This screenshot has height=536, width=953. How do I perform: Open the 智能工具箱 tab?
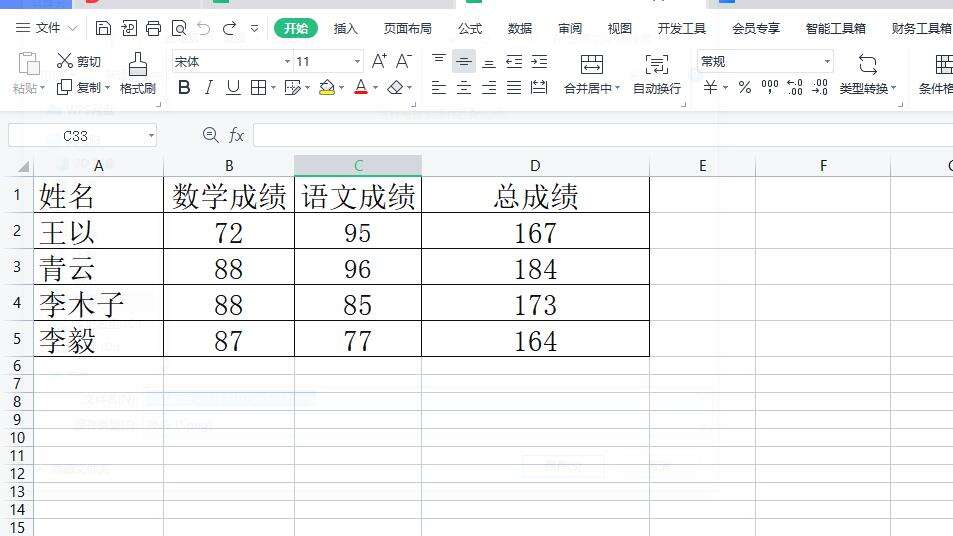click(836, 29)
